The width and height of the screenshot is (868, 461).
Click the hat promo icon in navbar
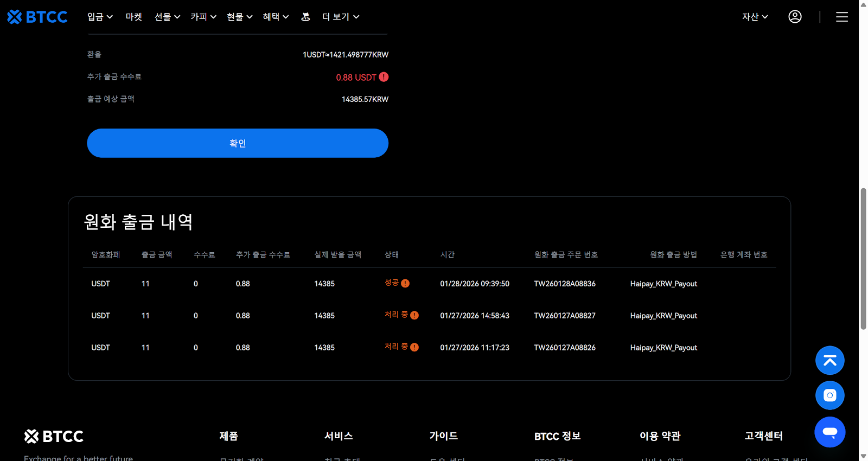[305, 17]
